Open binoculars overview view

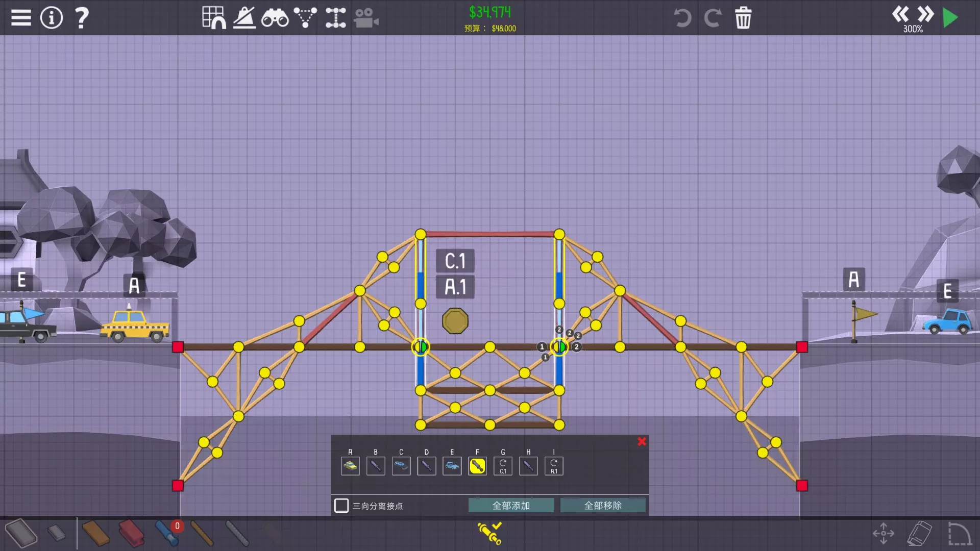(x=275, y=18)
